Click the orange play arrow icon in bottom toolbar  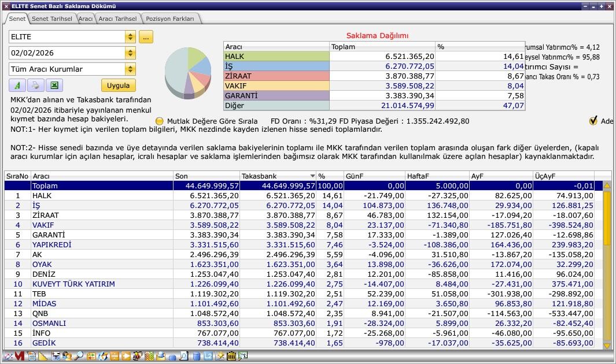pyautogui.click(x=126, y=356)
